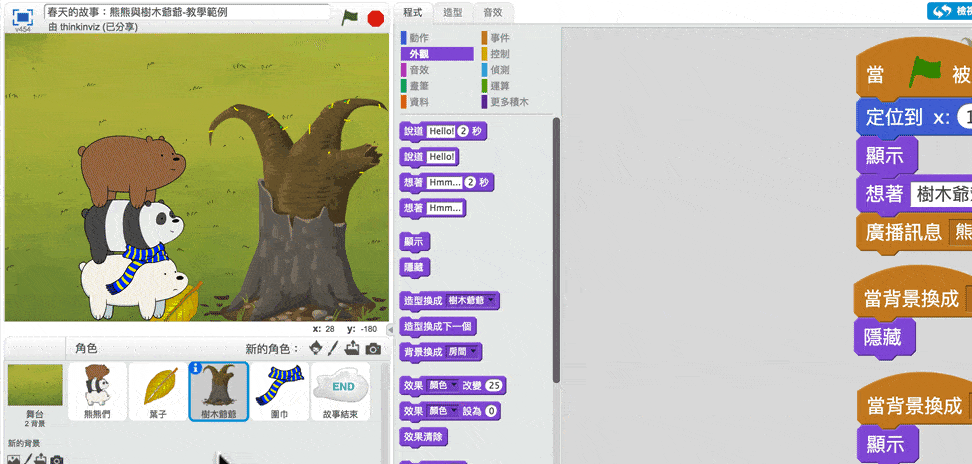Switch to the 程式 tab
Image resolution: width=972 pixels, height=464 pixels.
coord(412,12)
